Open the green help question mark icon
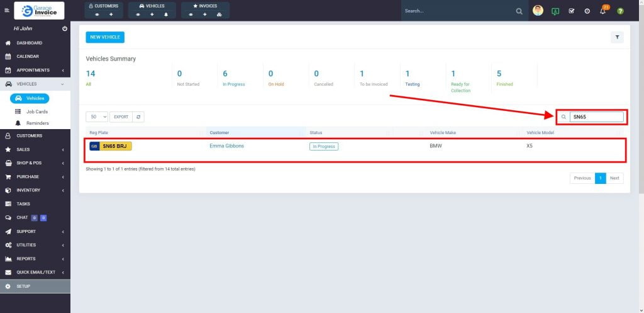 point(620,11)
